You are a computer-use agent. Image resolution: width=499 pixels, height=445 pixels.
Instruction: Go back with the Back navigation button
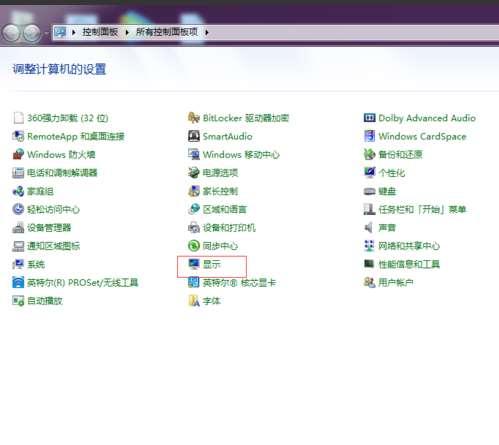[11, 33]
